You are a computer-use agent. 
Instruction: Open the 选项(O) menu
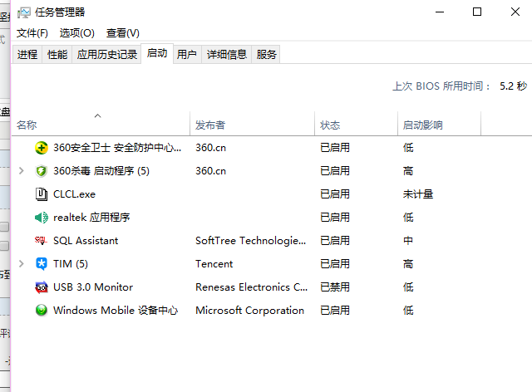[77, 33]
